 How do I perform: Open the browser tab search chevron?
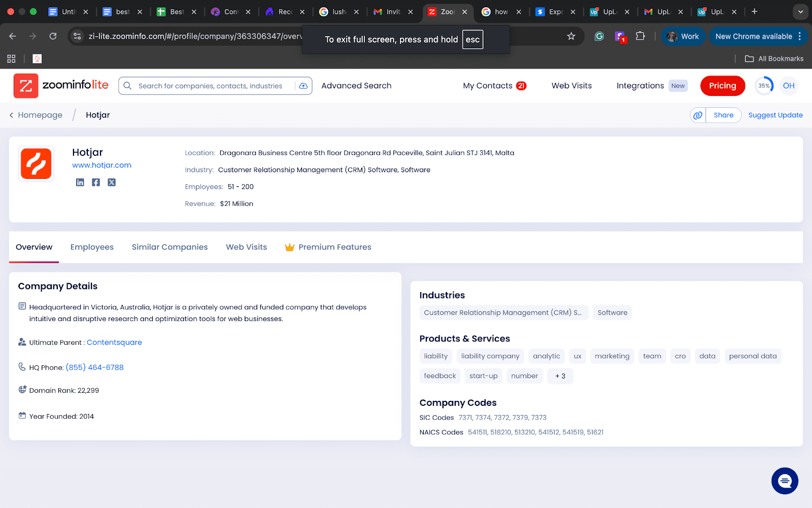(800, 11)
